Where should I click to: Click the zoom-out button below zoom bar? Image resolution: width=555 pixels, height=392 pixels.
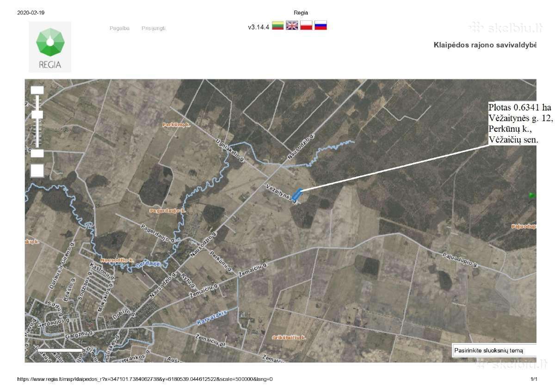37,153
